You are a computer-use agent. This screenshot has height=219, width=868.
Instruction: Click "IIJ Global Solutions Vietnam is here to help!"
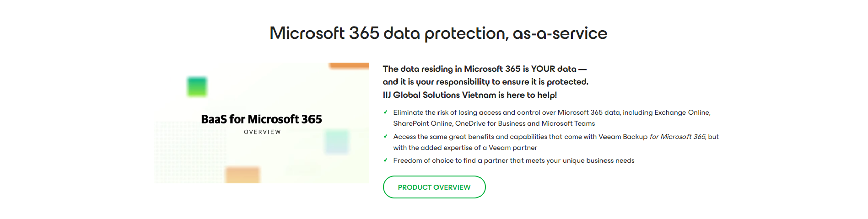pyautogui.click(x=469, y=95)
